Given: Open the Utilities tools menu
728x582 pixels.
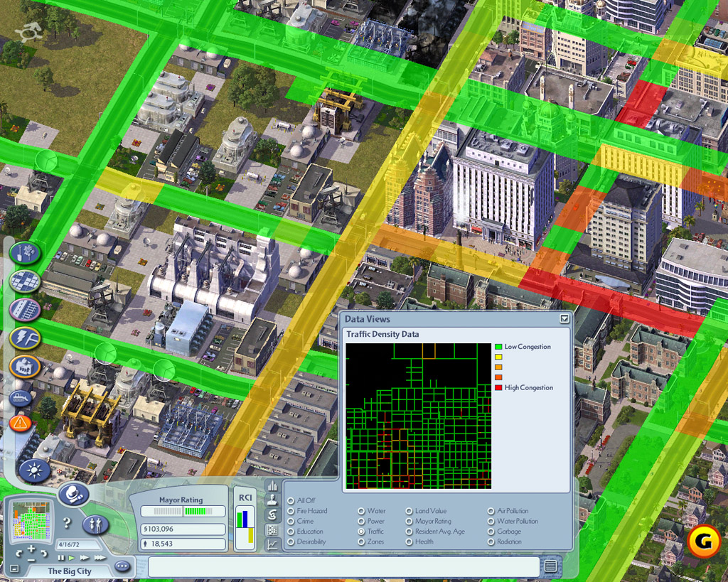Looking at the screenshot, I should [25, 338].
